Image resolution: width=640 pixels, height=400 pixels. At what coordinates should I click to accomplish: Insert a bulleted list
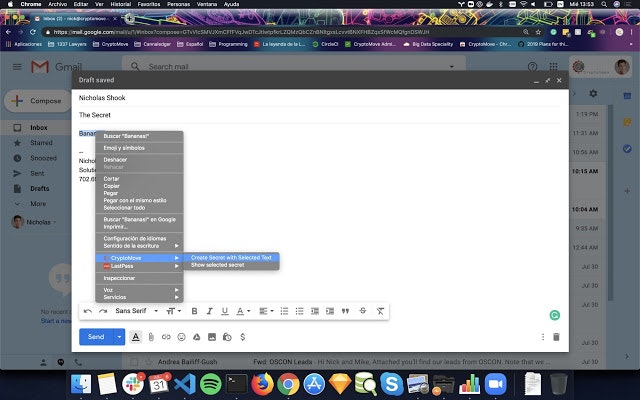click(x=300, y=311)
